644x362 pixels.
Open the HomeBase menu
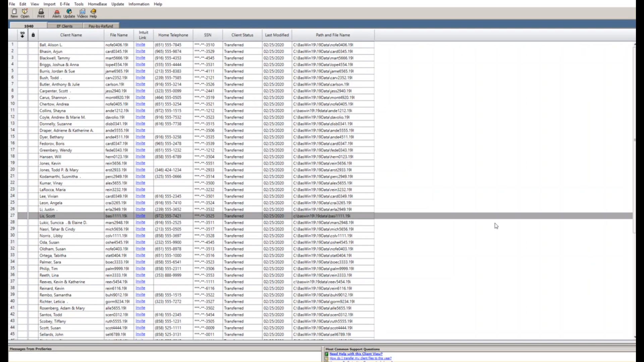(97, 4)
